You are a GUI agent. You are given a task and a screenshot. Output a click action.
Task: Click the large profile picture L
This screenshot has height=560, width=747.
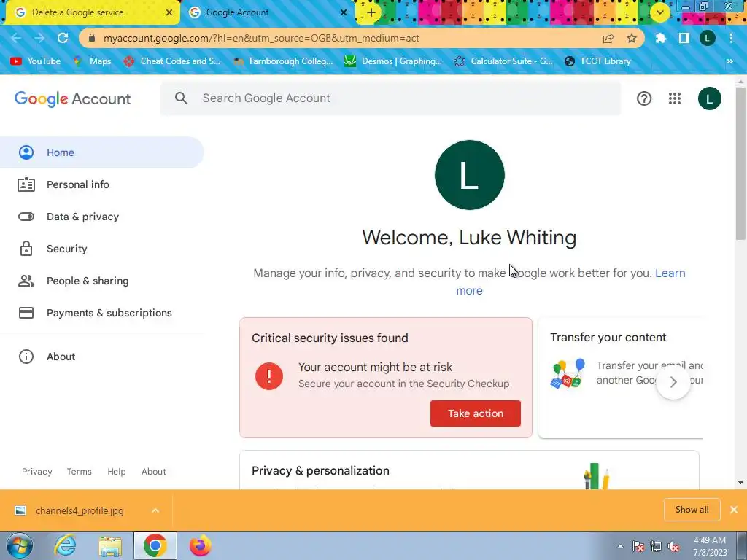(x=469, y=175)
